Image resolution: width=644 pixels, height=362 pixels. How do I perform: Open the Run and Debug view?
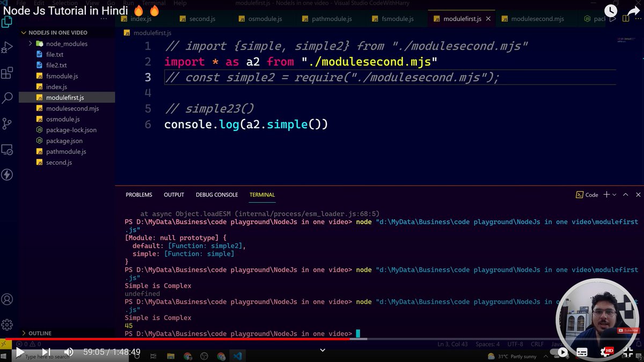coord(7,48)
